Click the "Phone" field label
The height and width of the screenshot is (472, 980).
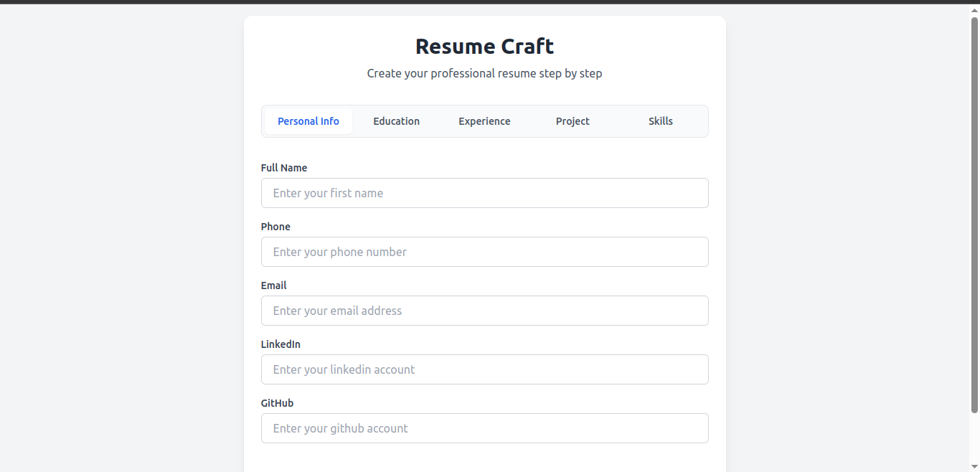275,227
